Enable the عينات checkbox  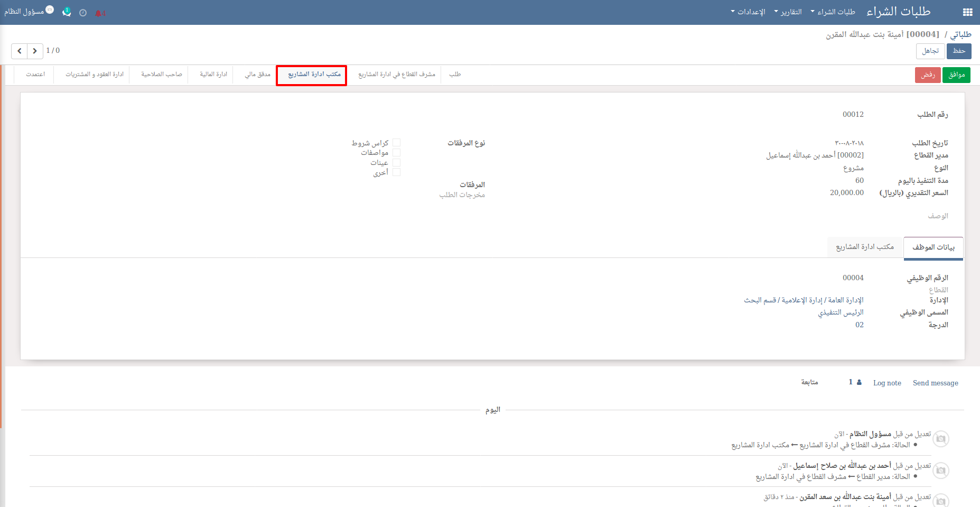tap(396, 162)
